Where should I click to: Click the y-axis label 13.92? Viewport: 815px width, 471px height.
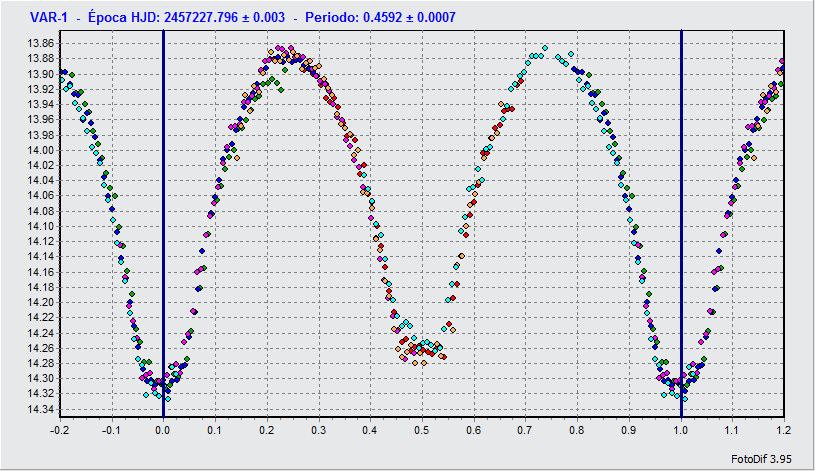click(x=40, y=89)
